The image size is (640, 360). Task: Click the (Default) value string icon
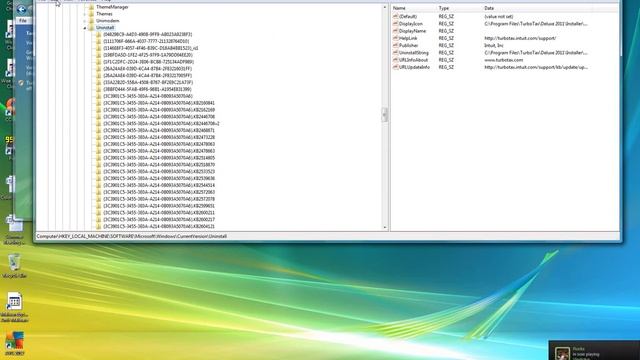[395, 16]
